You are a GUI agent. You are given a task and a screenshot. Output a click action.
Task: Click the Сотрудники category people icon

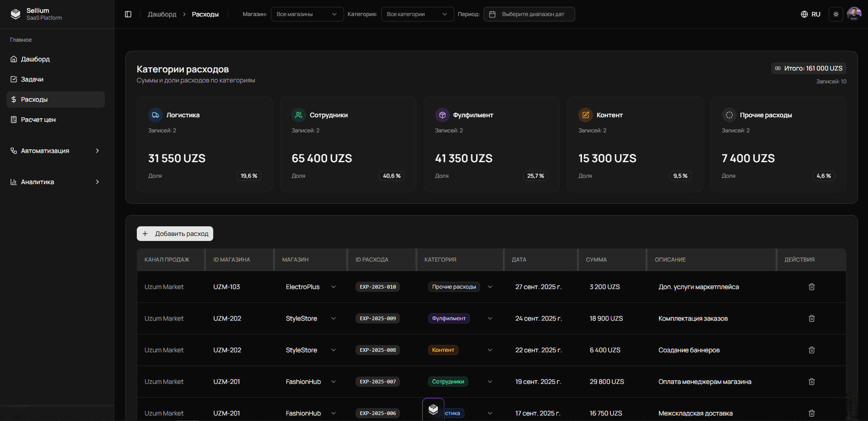tap(299, 115)
